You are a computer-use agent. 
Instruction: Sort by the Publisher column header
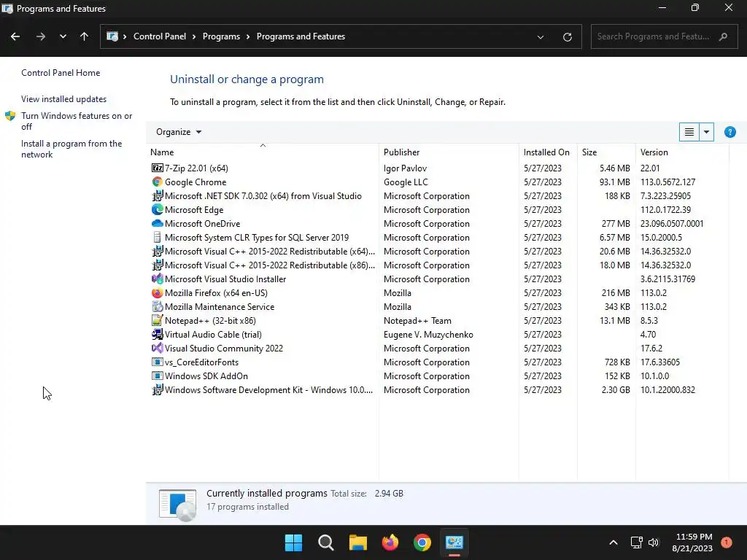[x=449, y=152]
